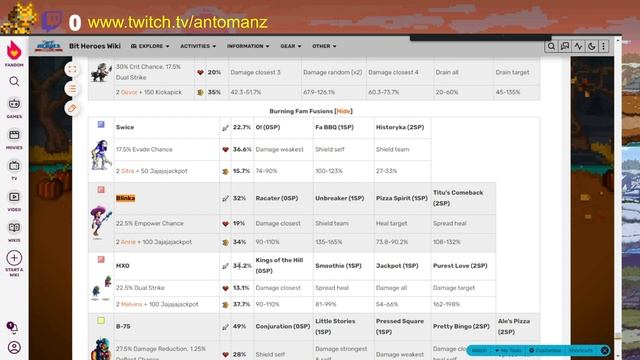Viewport: 640px width, 360px height.
Task: Open the Fandom sidebar search
Action: click(14, 81)
